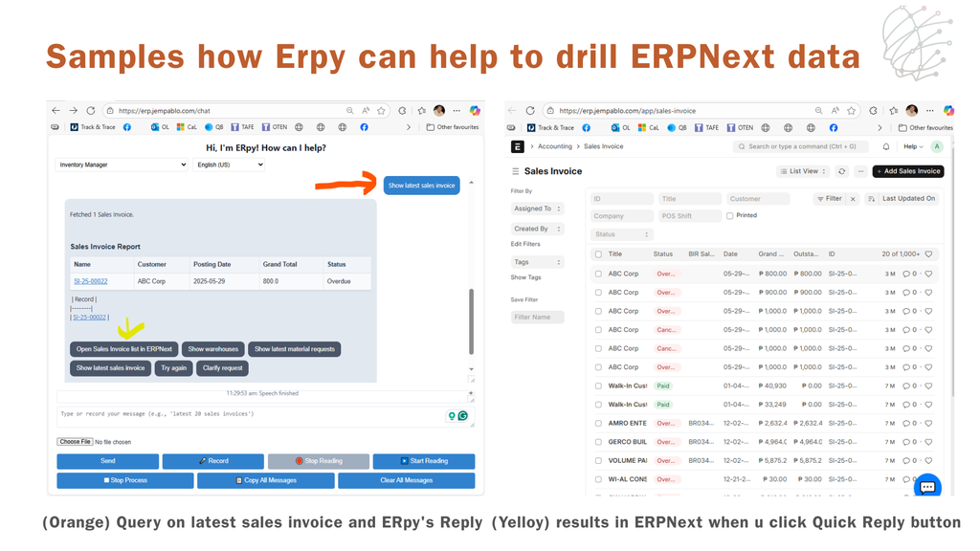980x551 pixels.
Task: Open the blue chat bubble widget
Action: [x=927, y=487]
